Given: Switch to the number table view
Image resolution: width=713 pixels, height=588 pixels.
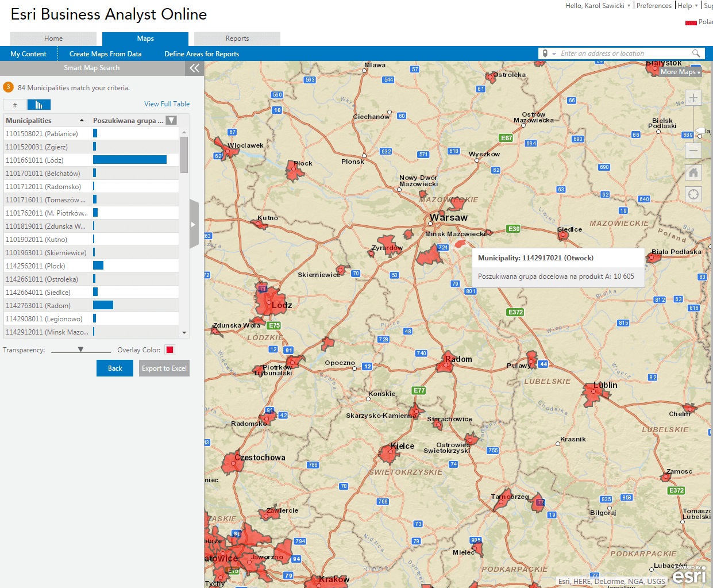Looking at the screenshot, I should [x=15, y=105].
